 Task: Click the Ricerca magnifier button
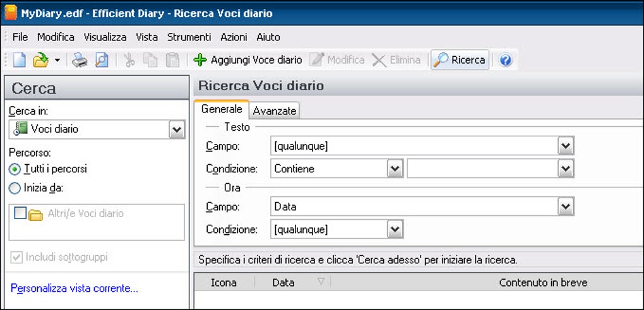point(460,60)
